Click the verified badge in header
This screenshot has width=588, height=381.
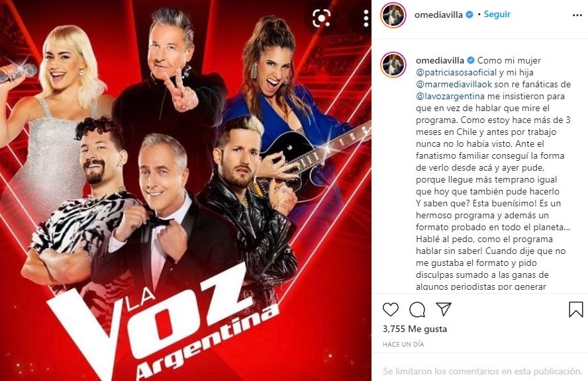coord(469,15)
